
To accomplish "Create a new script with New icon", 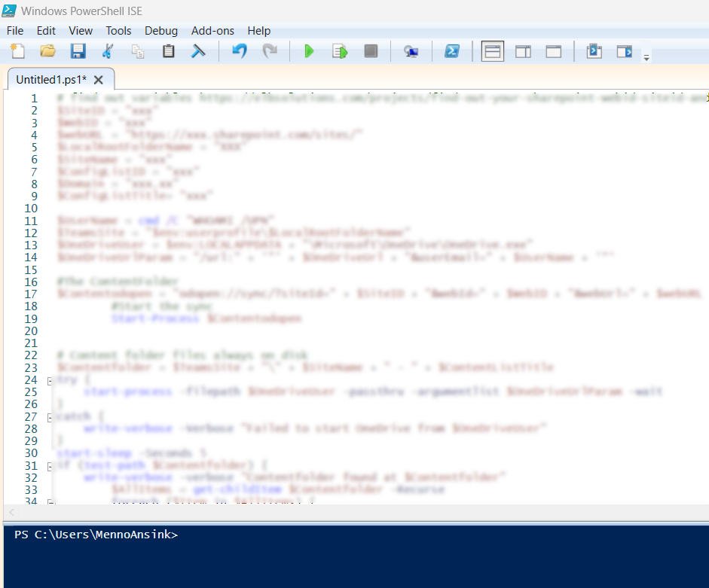I will 17,51.
